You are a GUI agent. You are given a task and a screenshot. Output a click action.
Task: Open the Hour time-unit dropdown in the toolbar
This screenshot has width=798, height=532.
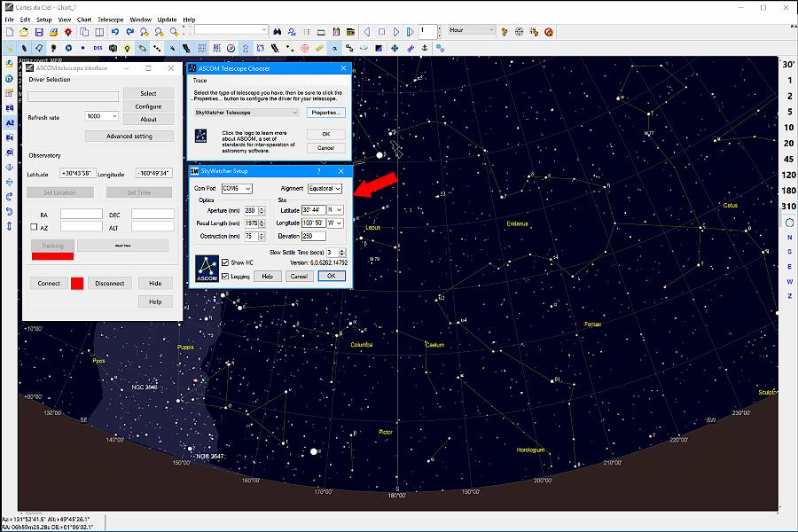(472, 30)
